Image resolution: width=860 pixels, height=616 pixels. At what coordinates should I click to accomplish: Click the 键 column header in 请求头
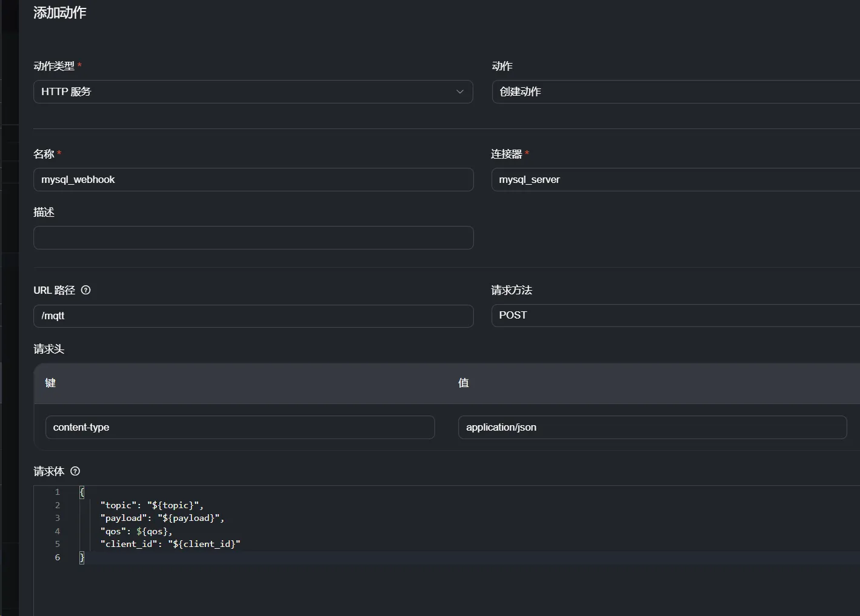(50, 383)
